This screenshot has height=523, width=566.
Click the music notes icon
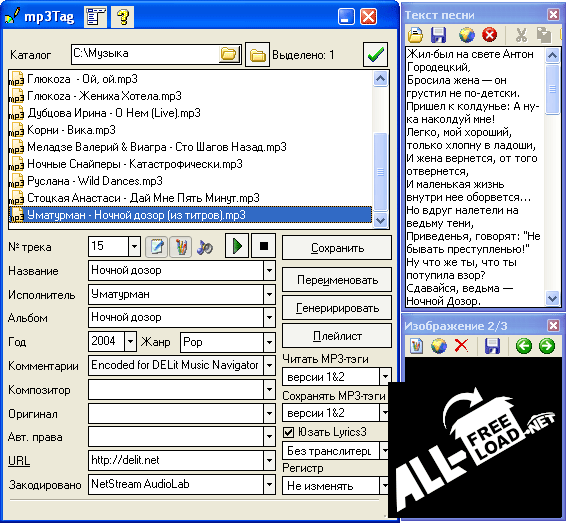coord(205,247)
